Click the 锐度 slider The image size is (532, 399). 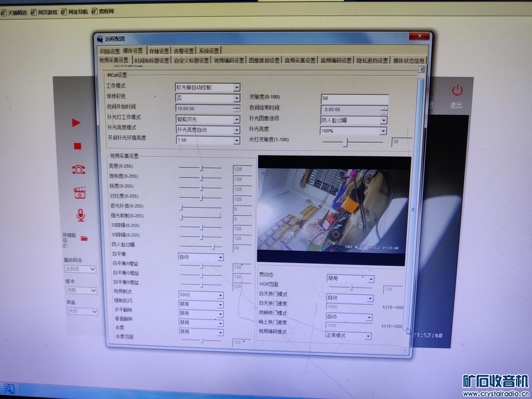201,188
